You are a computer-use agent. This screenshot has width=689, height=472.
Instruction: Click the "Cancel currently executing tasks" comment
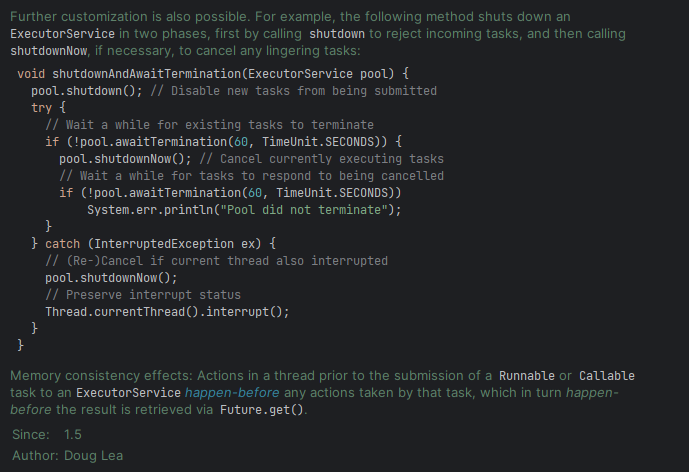321,159
